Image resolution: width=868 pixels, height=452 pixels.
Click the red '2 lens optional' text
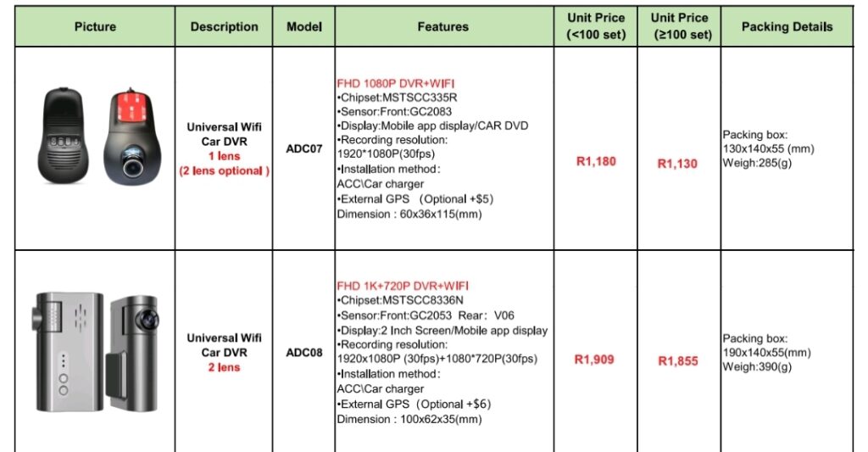[x=224, y=170]
